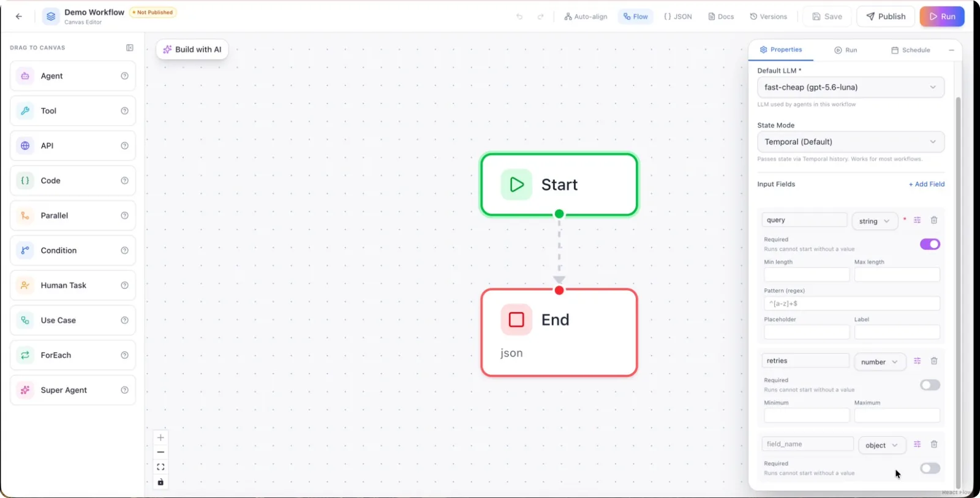Open the Docs view
The image size is (980, 498).
721,17
